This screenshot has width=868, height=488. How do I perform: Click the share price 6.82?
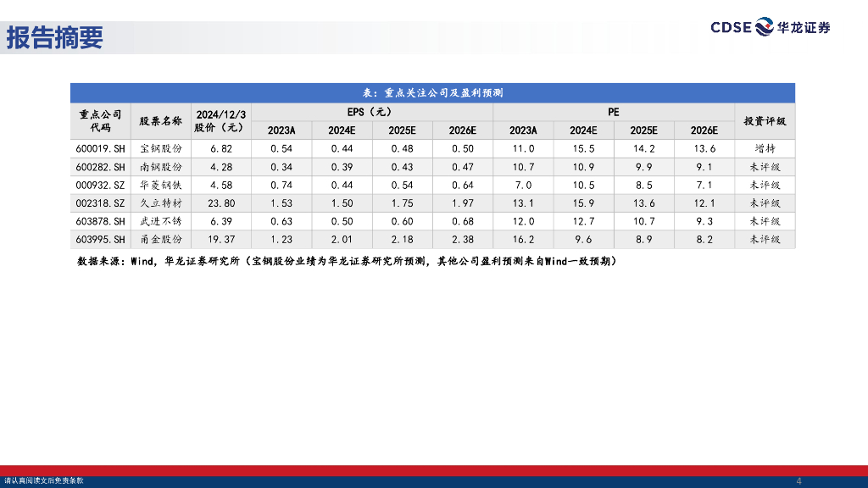click(221, 149)
